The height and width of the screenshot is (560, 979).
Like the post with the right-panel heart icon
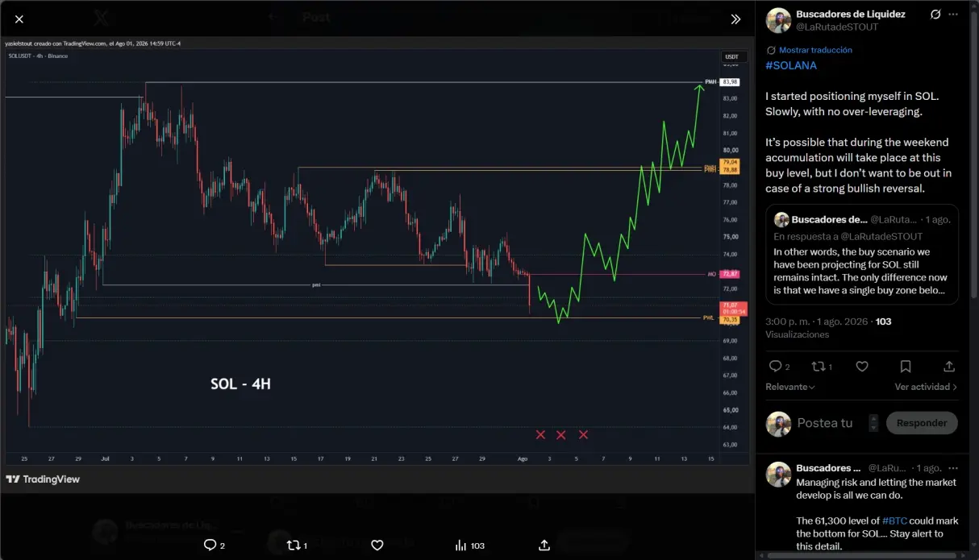pos(862,367)
